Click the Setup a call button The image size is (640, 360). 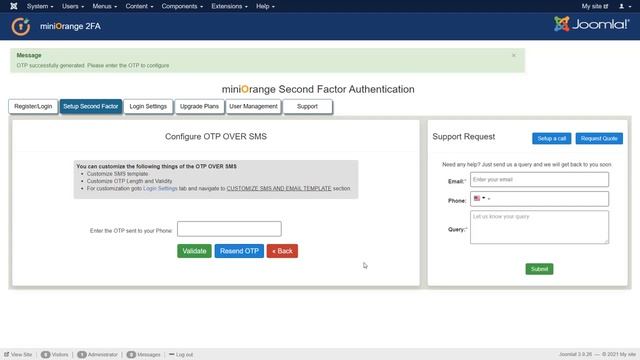[551, 138]
